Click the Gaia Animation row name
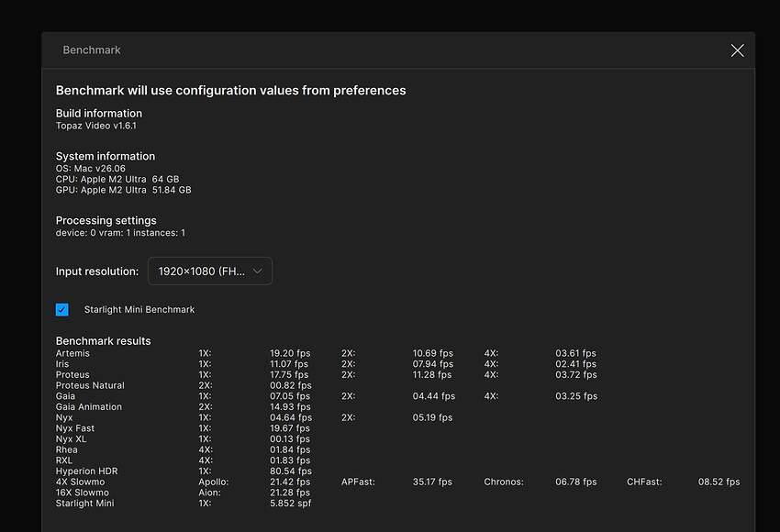 coord(88,406)
